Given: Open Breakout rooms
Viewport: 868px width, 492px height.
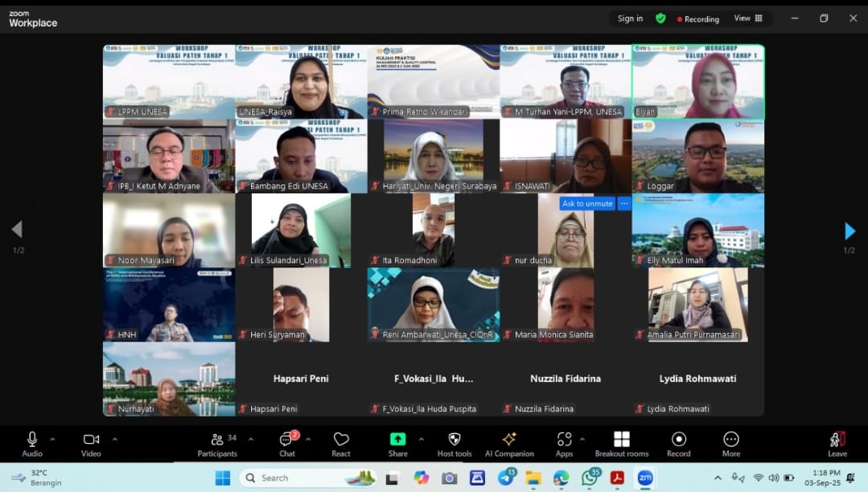Looking at the screenshot, I should click(x=621, y=443).
